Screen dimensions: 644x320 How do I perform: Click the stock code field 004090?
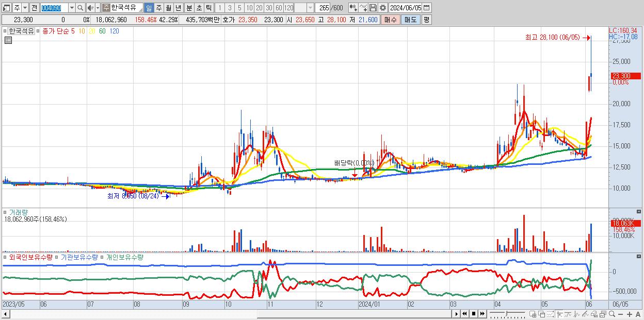click(54, 8)
